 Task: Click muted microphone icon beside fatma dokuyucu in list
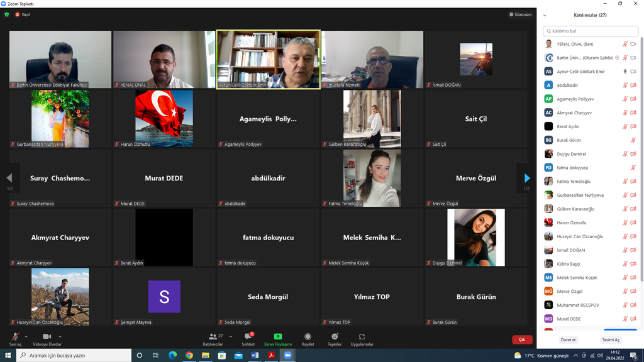[x=633, y=168]
